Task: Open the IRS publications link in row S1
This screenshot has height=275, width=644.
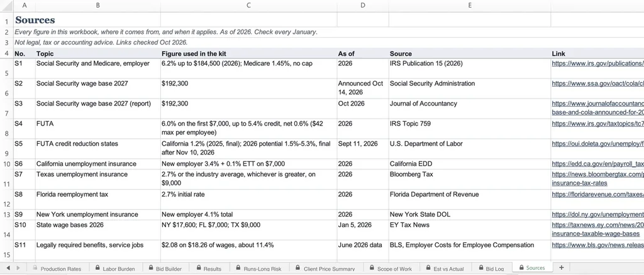Action: pyautogui.click(x=597, y=63)
